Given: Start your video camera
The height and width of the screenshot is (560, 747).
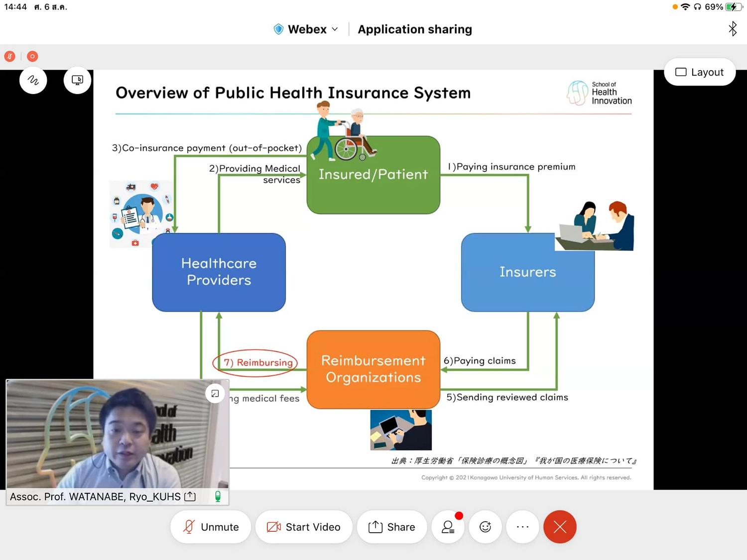Looking at the screenshot, I should click(x=304, y=527).
